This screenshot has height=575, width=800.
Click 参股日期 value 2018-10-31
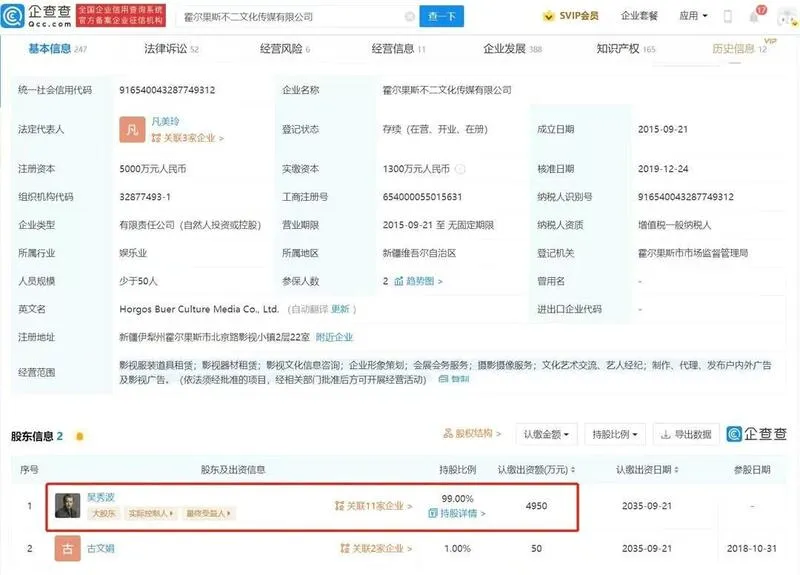pos(752,548)
